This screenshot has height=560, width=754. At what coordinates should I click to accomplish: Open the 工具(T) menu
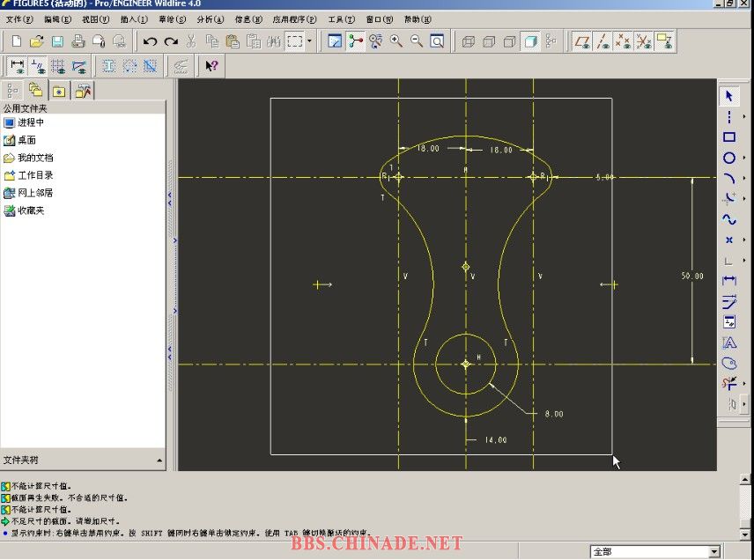click(342, 19)
